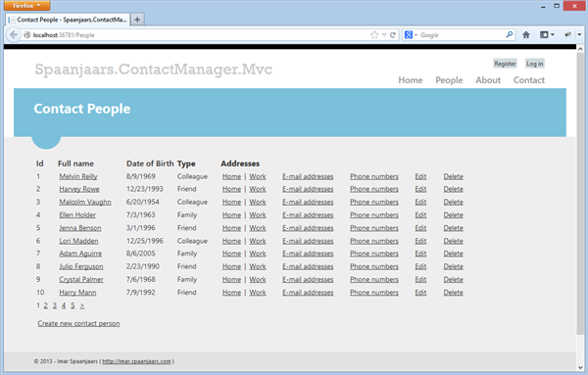
Task: Edit the Jenna Benson record
Action: (420, 228)
